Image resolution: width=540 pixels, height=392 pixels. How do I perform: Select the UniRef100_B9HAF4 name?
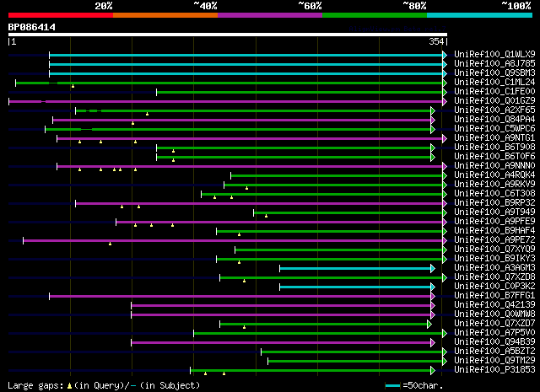click(x=494, y=231)
